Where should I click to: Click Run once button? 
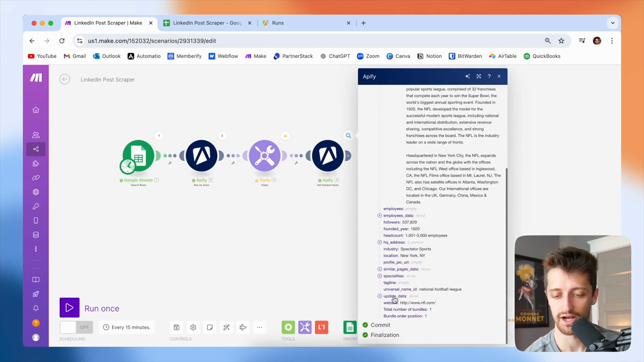[x=90, y=308]
